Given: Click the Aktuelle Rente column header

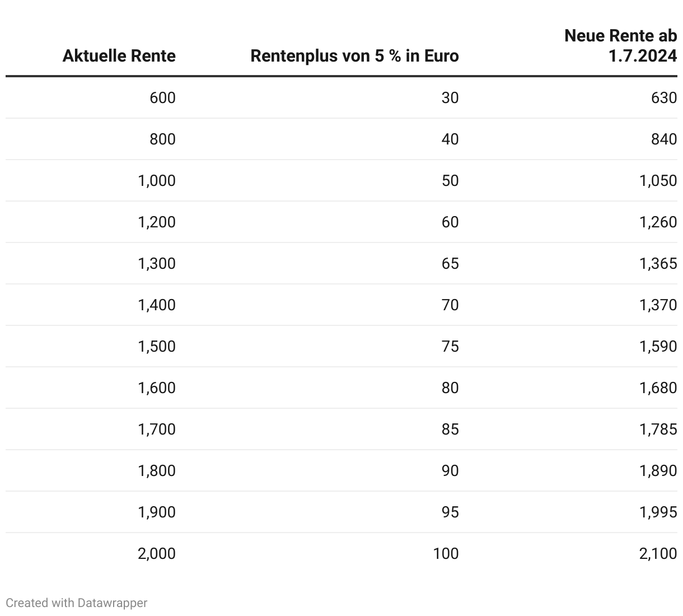Looking at the screenshot, I should pos(119,56).
